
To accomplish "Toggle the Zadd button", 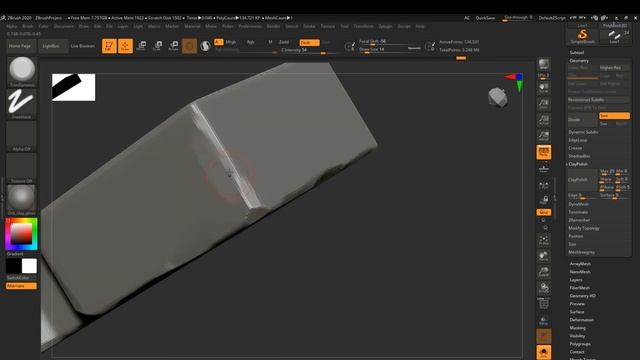I will 284,42.
